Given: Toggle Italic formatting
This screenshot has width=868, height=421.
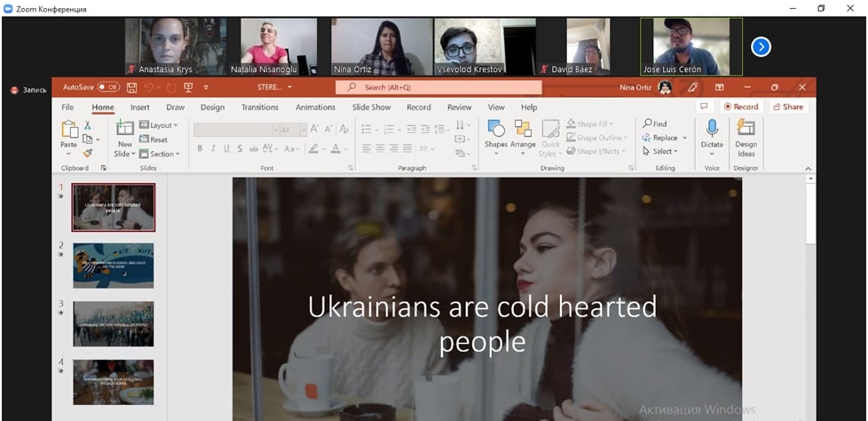Looking at the screenshot, I should click(213, 148).
